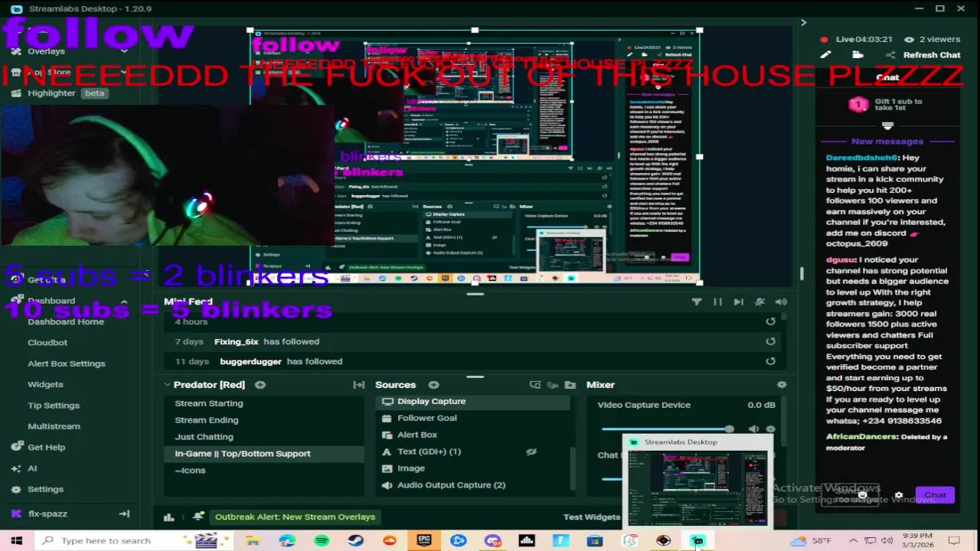Image resolution: width=980 pixels, height=551 pixels.
Task: Switch to the ~Icons scene
Action: click(264, 471)
